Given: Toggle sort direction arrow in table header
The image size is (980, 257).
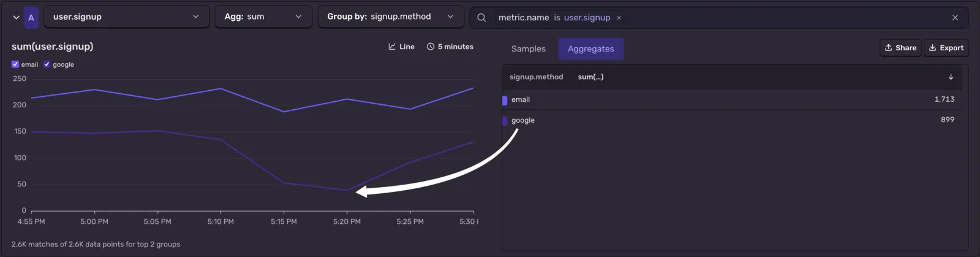Looking at the screenshot, I should click(951, 77).
